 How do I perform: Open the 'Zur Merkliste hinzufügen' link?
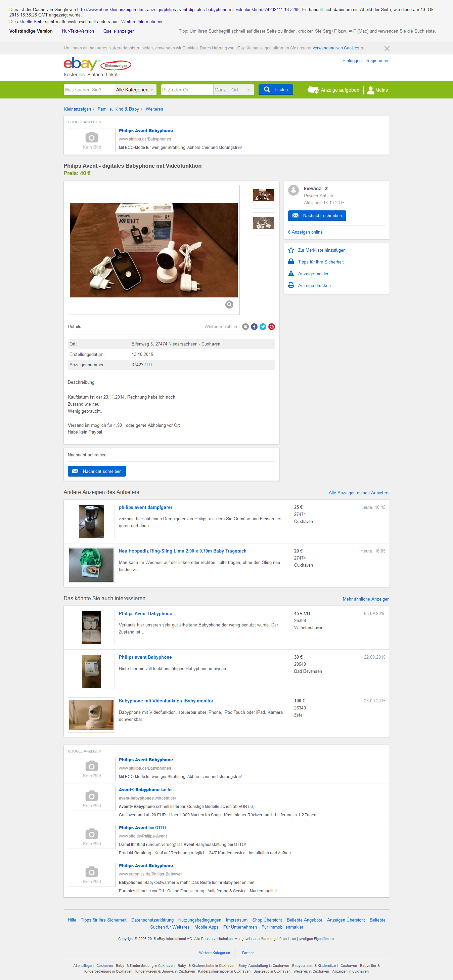click(322, 250)
